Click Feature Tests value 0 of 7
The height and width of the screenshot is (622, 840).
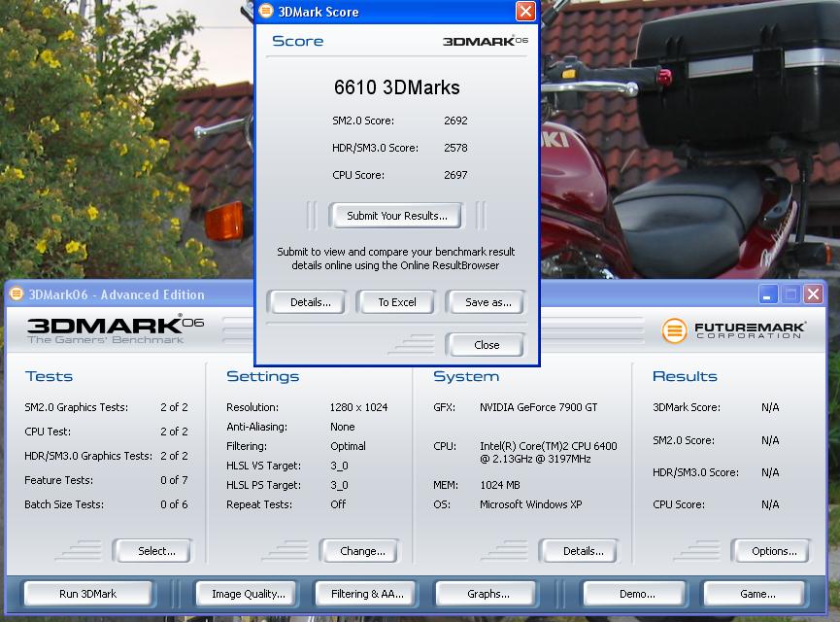pos(174,480)
